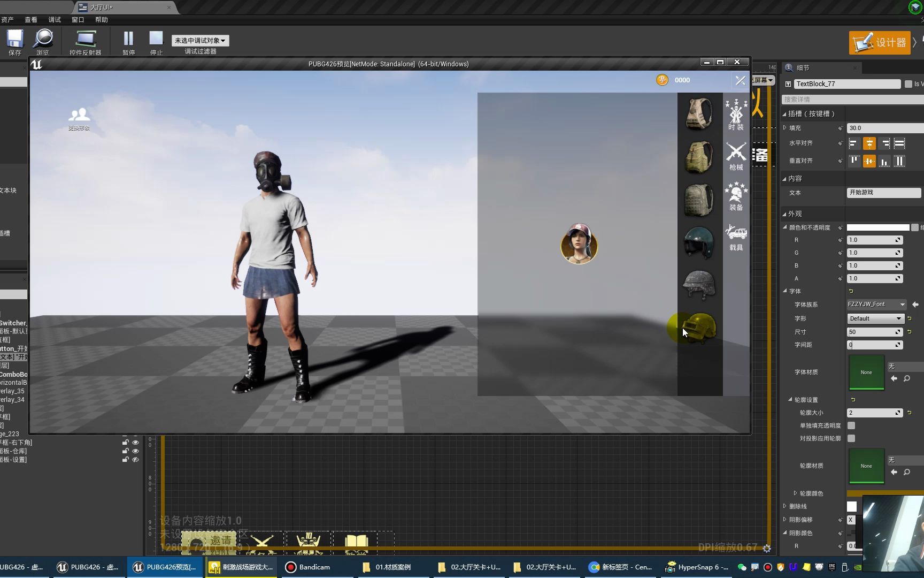The width and height of the screenshot is (924, 578).
Task: Set vertical alignment to top
Action: (854, 161)
